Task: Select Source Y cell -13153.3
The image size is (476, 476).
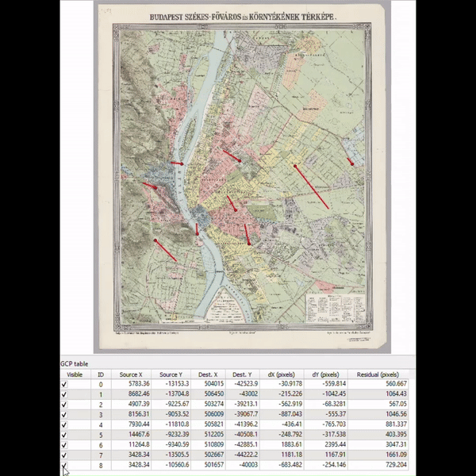Action: point(177,384)
